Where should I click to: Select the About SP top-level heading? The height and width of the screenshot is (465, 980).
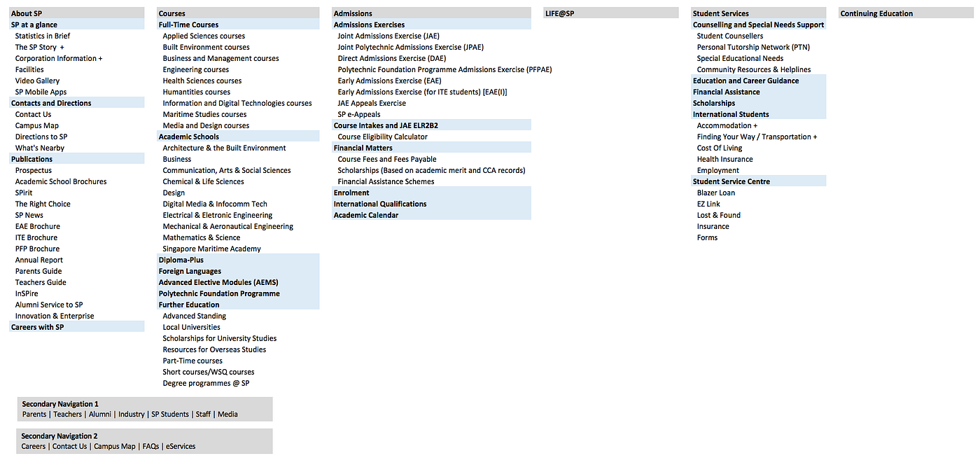tap(76, 13)
